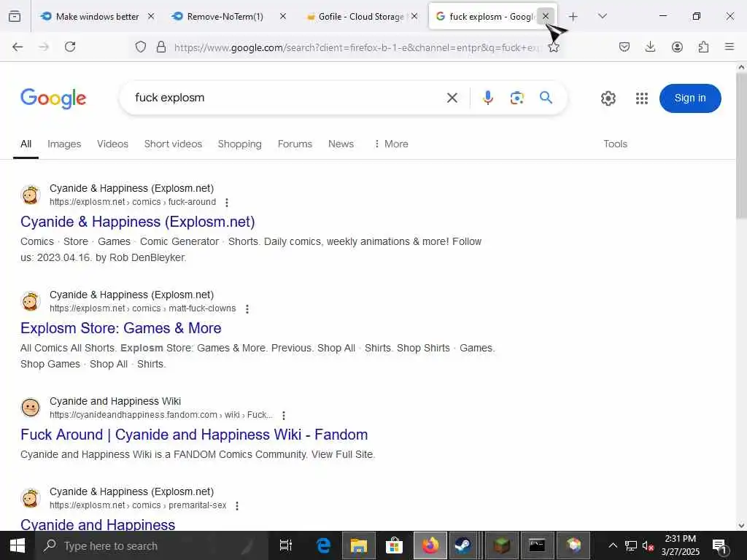The image size is (747, 560).
Task: Expand the More search filters menu
Action: click(x=391, y=144)
